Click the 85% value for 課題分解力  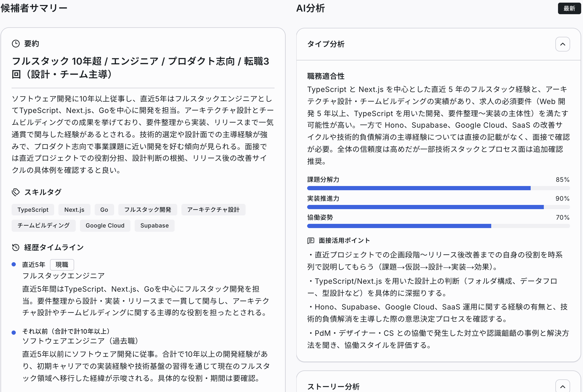(x=562, y=179)
